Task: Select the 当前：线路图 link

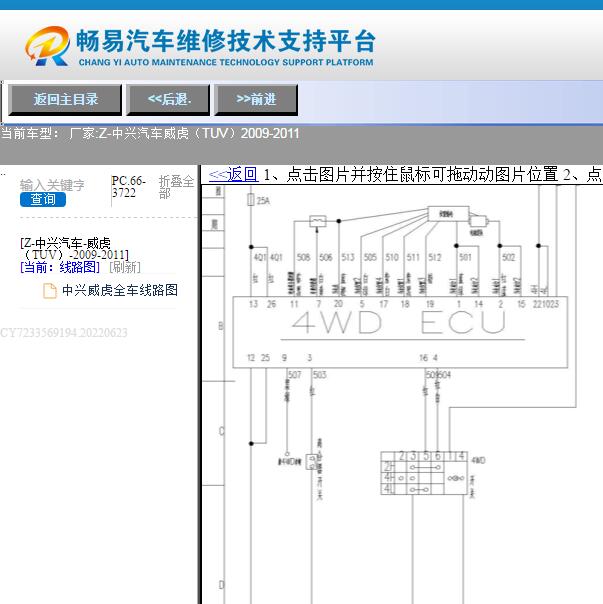Action: pos(60,267)
